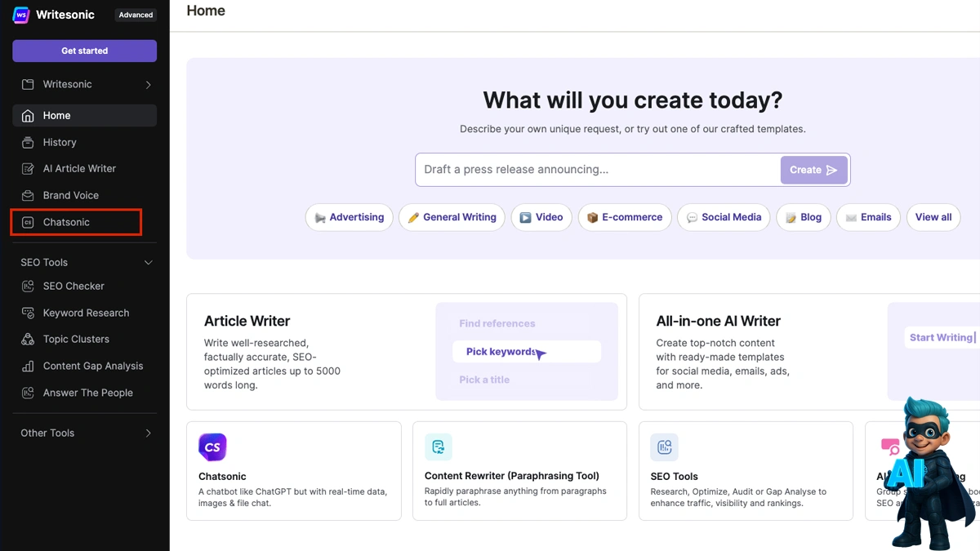Image resolution: width=980 pixels, height=551 pixels.
Task: Click the pink icon on the cut-off card
Action: point(889,447)
